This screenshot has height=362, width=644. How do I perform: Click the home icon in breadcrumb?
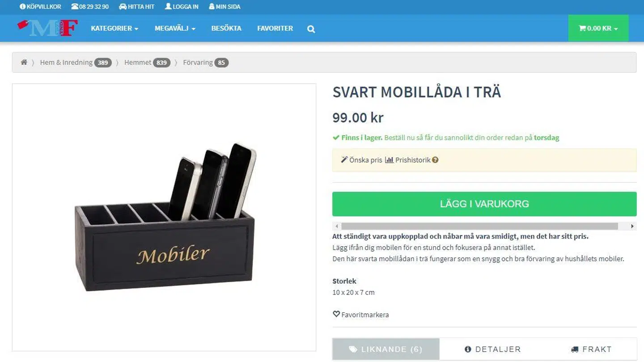24,63
